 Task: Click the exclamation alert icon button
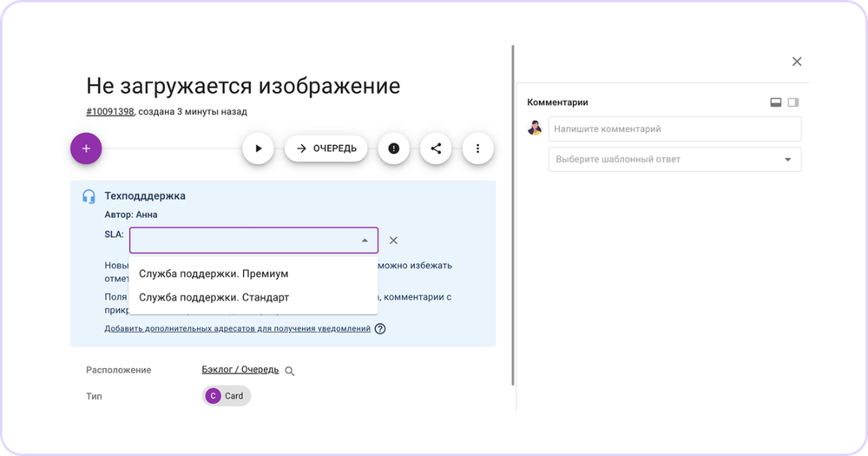393,149
